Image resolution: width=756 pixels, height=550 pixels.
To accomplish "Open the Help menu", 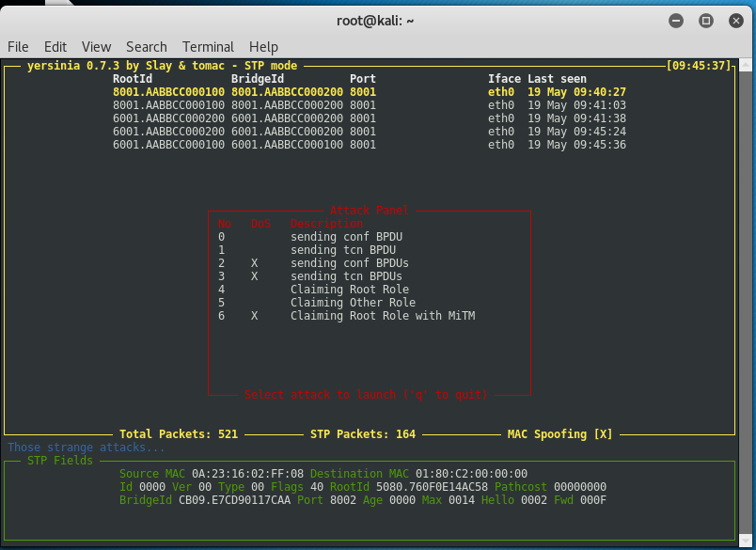I will 263,47.
